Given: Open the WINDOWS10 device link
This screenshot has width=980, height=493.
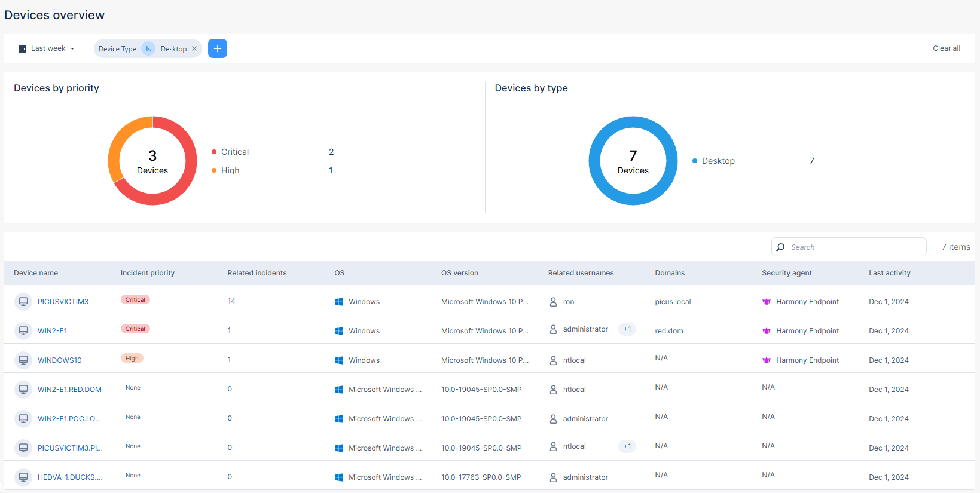Looking at the screenshot, I should tap(59, 360).
